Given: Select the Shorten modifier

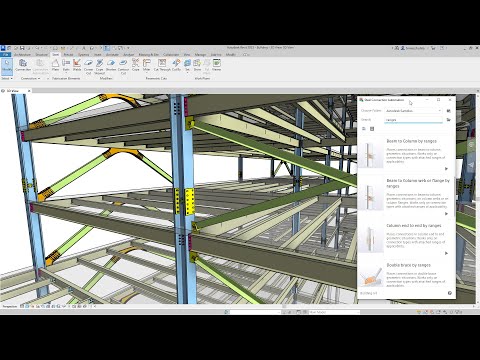Looking at the screenshot, I should [111, 65].
